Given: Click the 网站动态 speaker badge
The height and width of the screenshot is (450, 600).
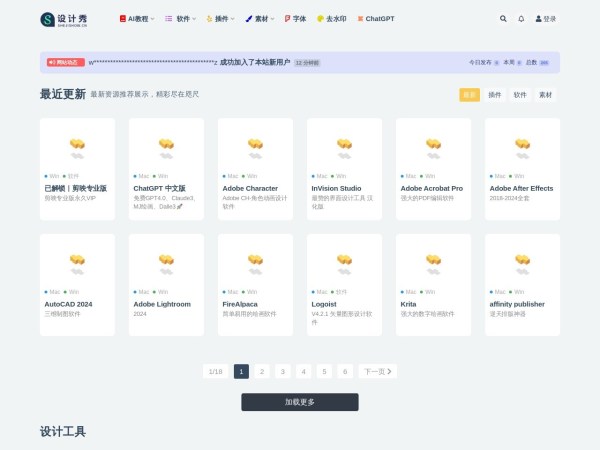Looking at the screenshot, I should tap(66, 62).
